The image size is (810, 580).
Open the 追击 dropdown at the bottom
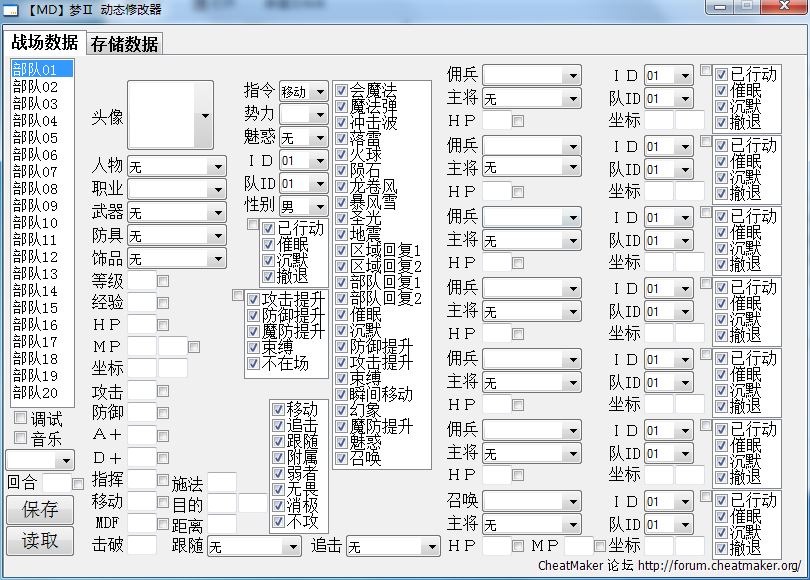point(431,547)
